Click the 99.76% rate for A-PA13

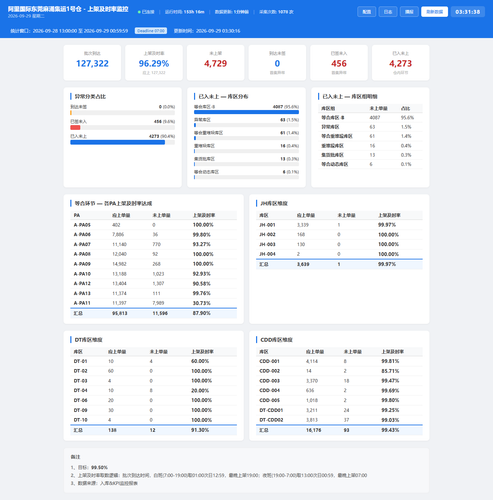[x=201, y=293]
